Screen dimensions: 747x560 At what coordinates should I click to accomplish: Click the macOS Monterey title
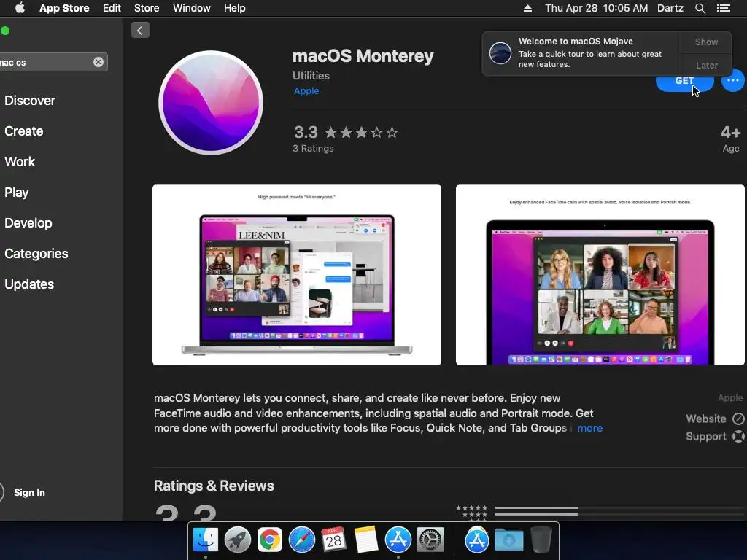pos(363,55)
